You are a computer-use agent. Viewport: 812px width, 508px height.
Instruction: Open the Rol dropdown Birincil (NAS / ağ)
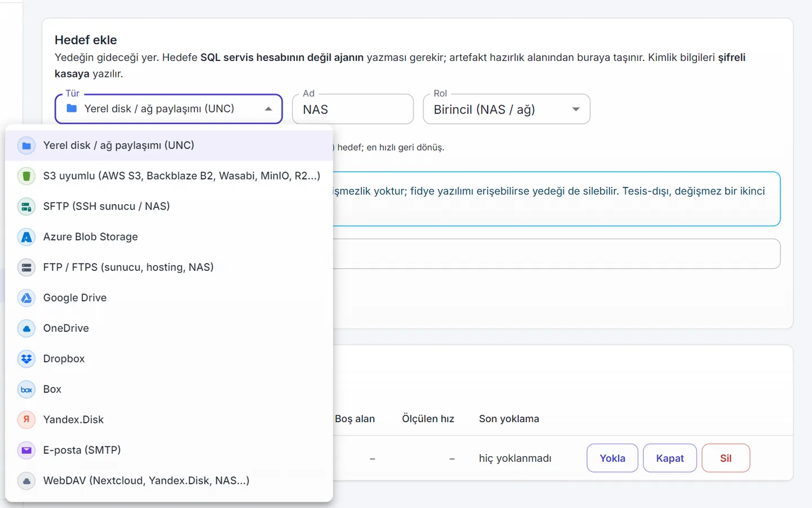(506, 109)
